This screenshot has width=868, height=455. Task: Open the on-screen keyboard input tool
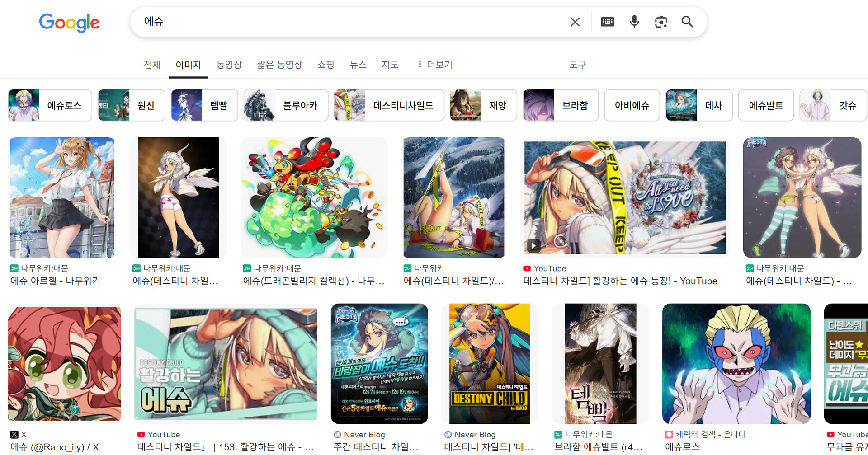(x=607, y=22)
